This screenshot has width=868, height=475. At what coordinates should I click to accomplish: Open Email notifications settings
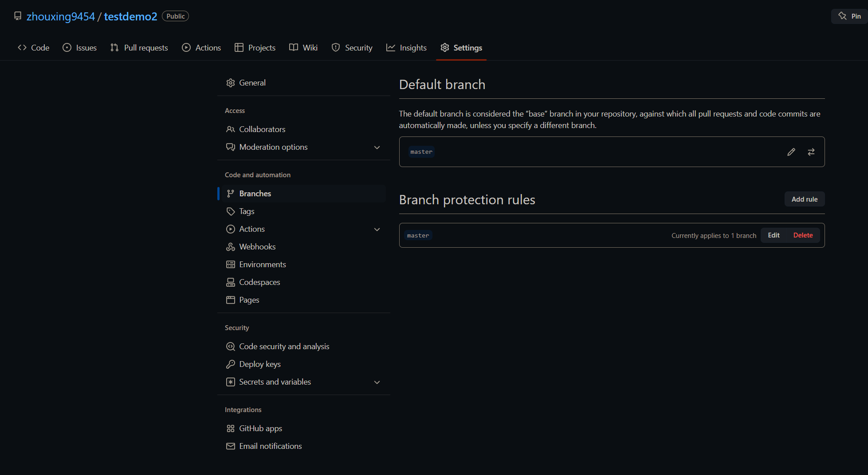point(270,446)
